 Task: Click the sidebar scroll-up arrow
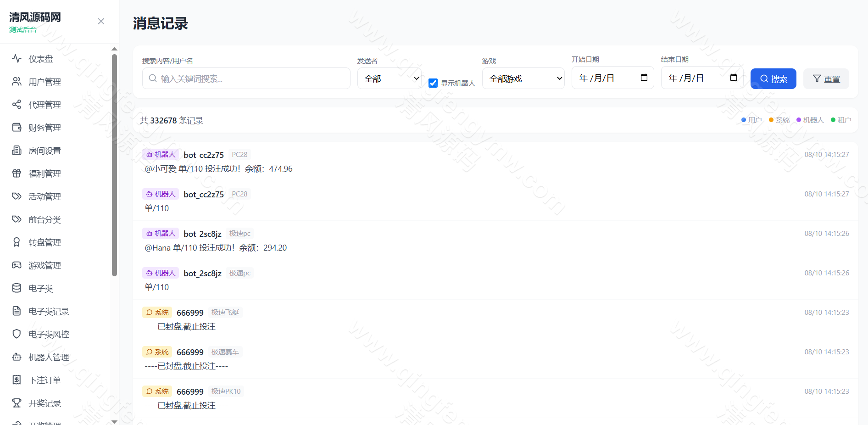[115, 49]
